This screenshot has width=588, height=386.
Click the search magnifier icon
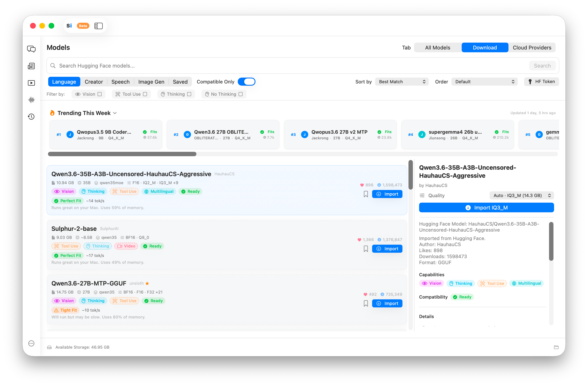pyautogui.click(x=53, y=66)
